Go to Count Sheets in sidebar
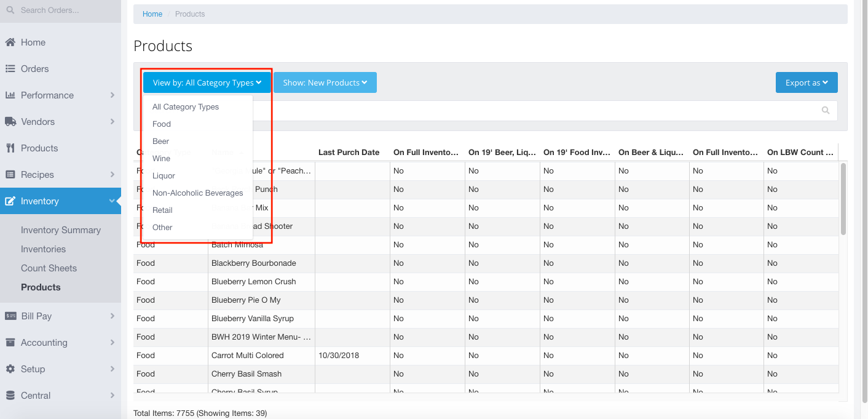This screenshot has height=419, width=868. 49,268
